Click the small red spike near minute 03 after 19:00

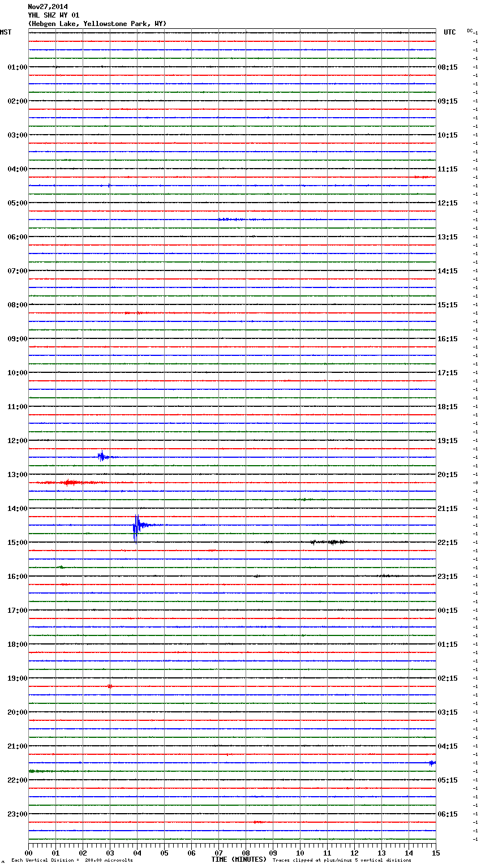click(110, 686)
